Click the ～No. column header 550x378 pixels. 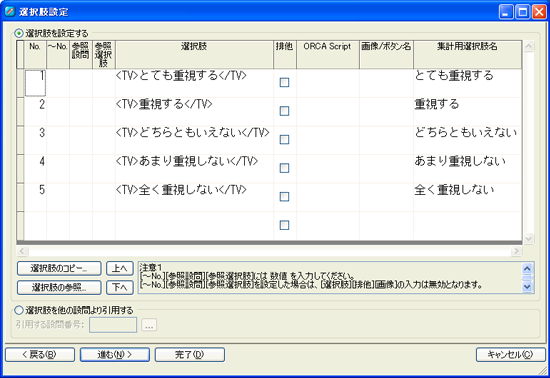58,55
